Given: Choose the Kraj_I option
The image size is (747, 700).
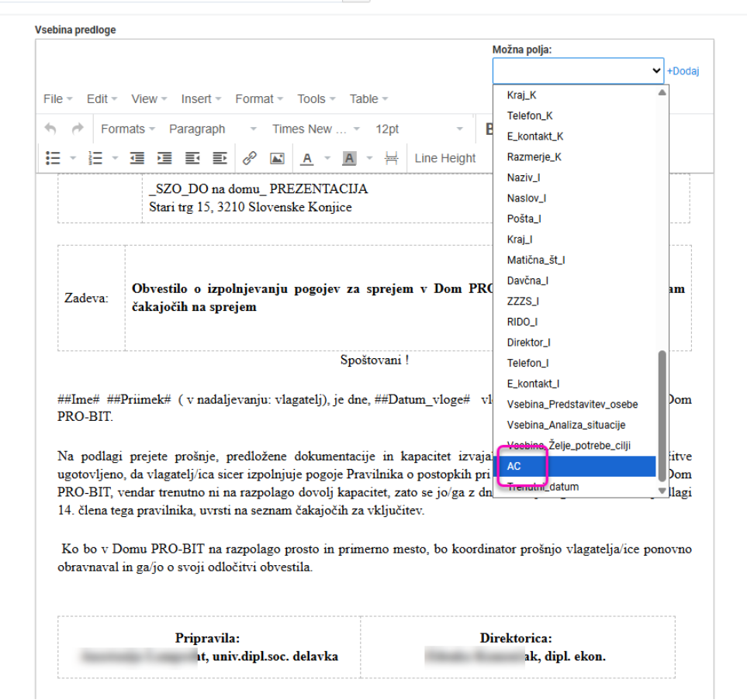Looking at the screenshot, I should point(575,240).
